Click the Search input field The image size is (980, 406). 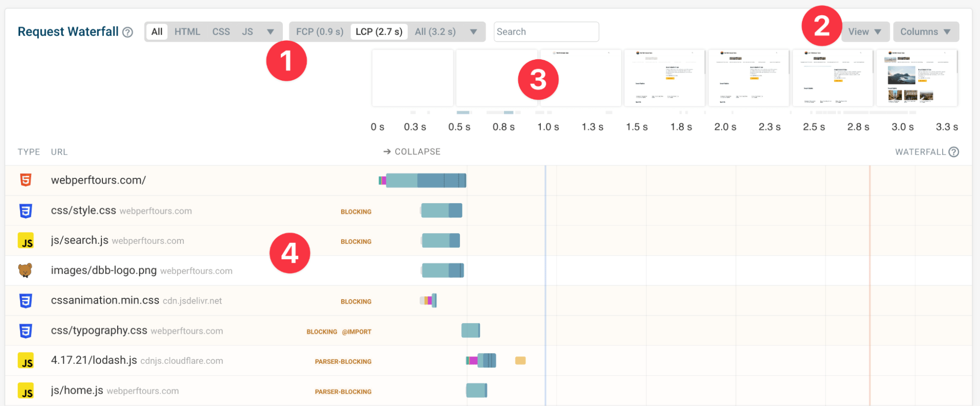pos(546,32)
